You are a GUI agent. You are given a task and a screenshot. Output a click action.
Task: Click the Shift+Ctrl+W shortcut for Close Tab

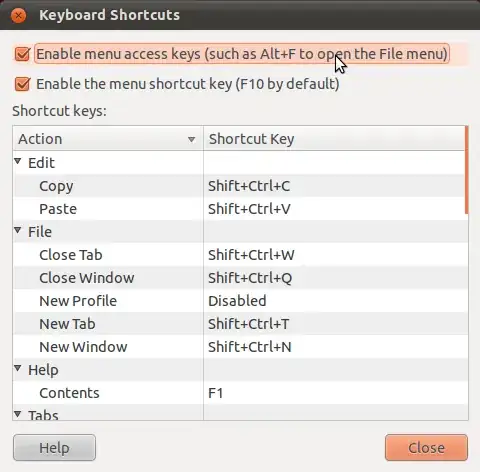pos(251,255)
